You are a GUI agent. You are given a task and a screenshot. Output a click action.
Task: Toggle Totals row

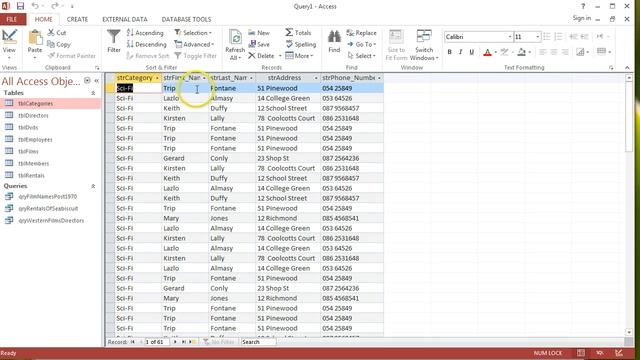click(298, 33)
